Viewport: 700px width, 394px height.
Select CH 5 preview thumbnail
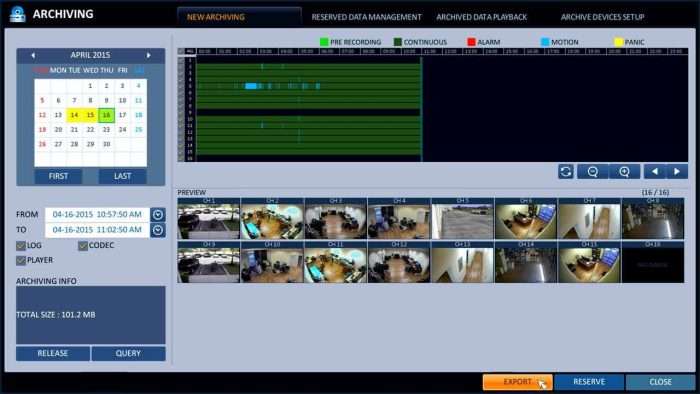(462, 219)
